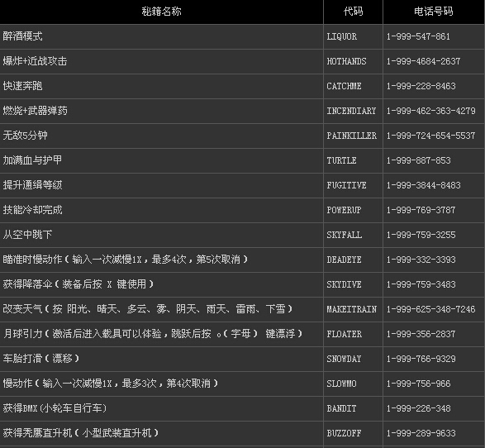Click the BUZZOFF code
The width and height of the screenshot is (485, 448).
point(344,433)
